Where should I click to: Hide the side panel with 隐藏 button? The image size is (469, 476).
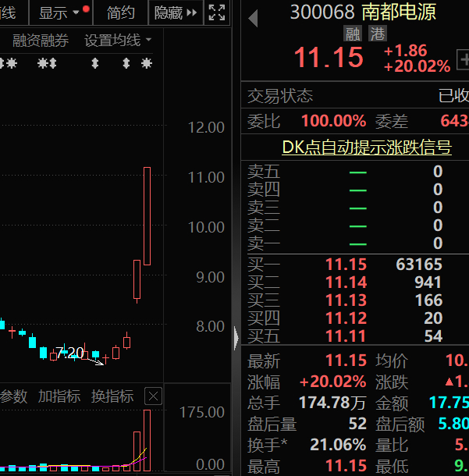[176, 12]
